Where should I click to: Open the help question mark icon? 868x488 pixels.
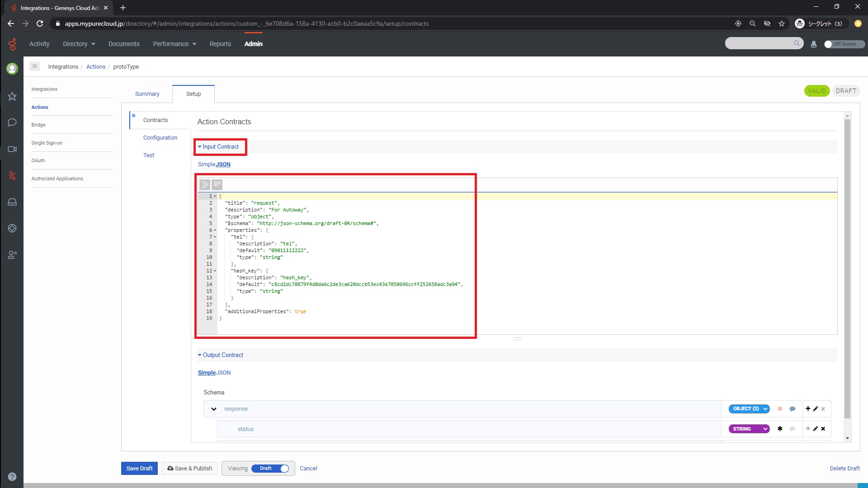[x=12, y=477]
